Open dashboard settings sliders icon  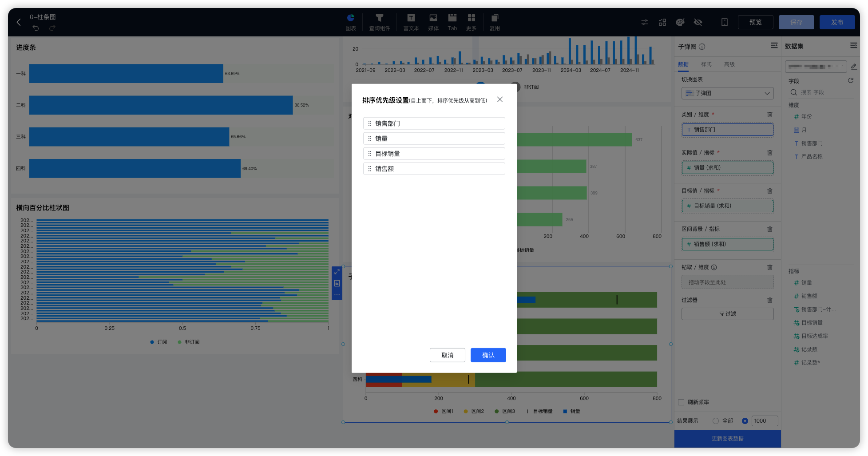pos(645,22)
